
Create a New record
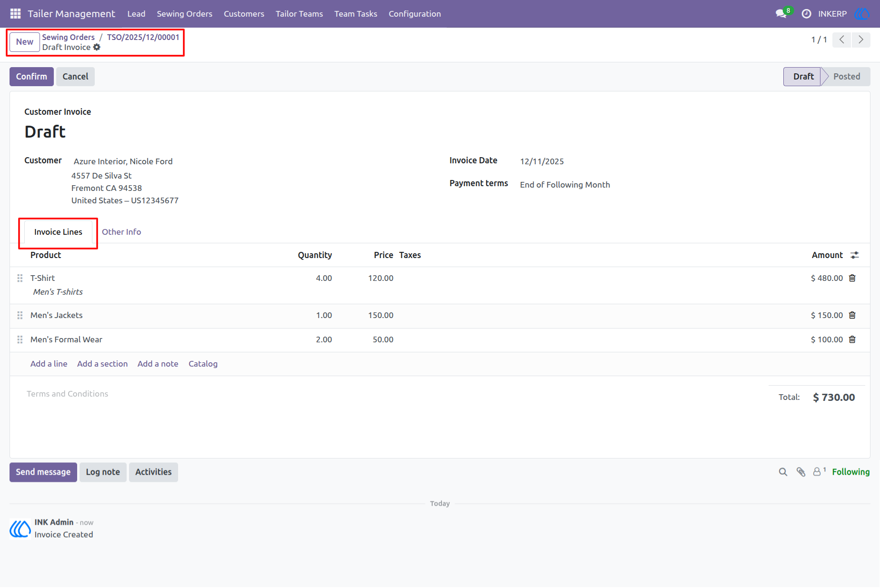pos(25,42)
